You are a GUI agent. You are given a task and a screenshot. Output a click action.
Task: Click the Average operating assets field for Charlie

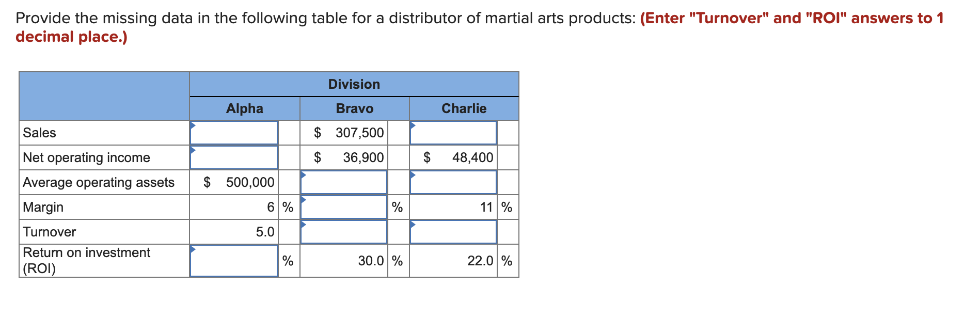(453, 182)
